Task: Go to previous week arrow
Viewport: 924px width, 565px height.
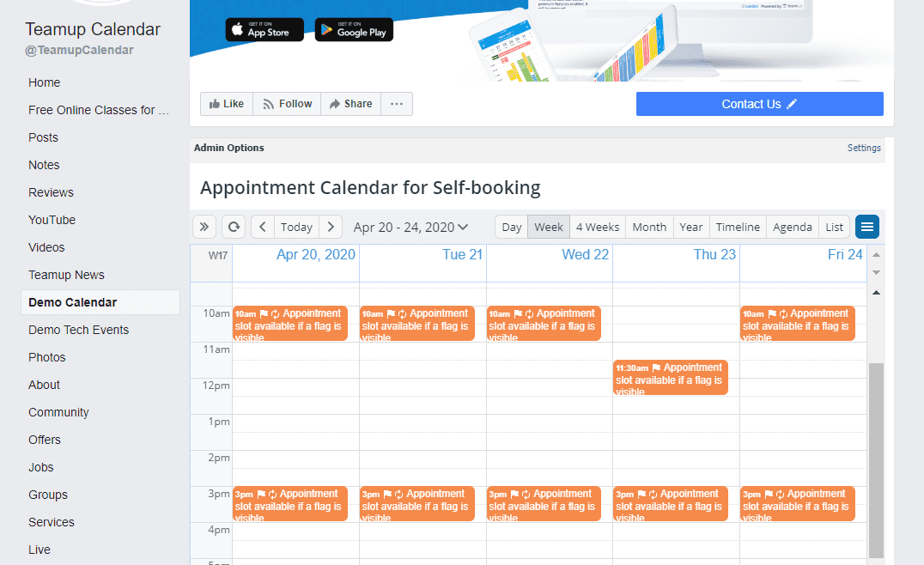Action: click(x=263, y=227)
